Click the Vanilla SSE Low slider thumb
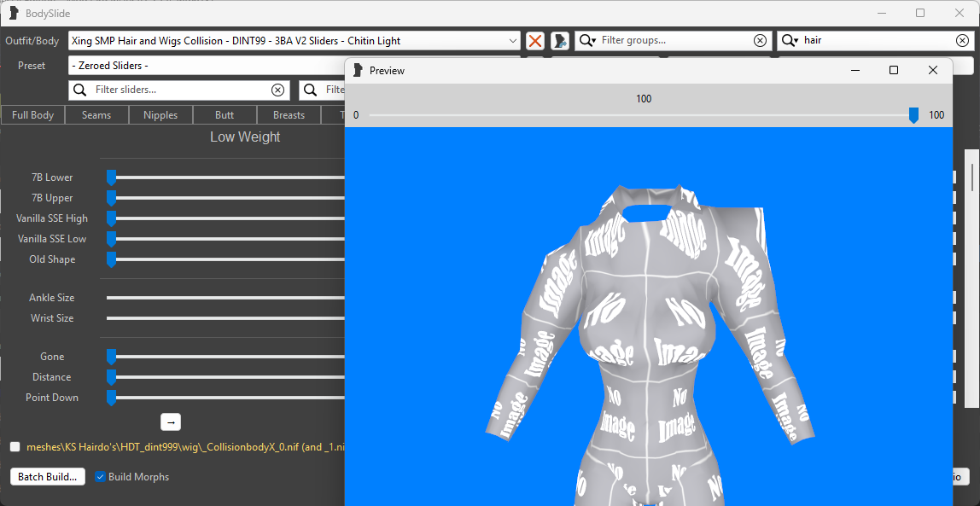The image size is (980, 506). (111, 239)
